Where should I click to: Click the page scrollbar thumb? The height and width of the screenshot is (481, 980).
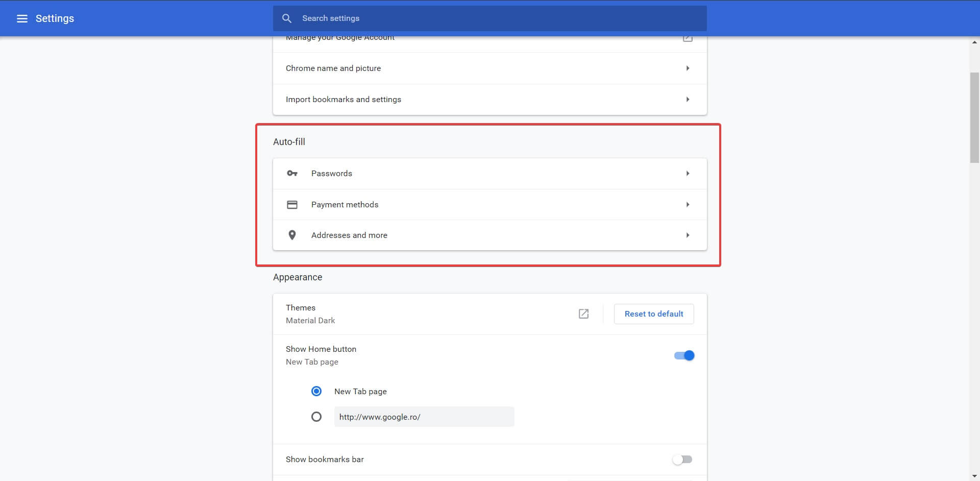[x=975, y=117]
